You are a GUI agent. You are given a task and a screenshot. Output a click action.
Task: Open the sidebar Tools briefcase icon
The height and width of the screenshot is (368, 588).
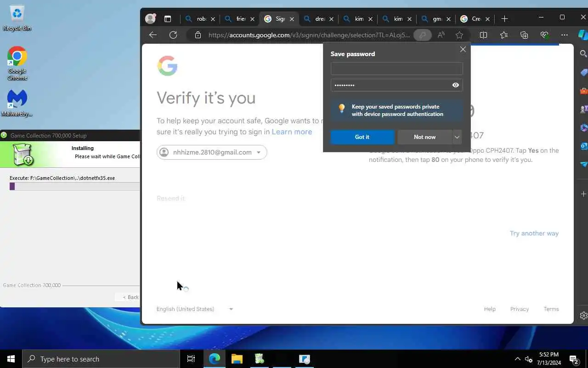583,91
